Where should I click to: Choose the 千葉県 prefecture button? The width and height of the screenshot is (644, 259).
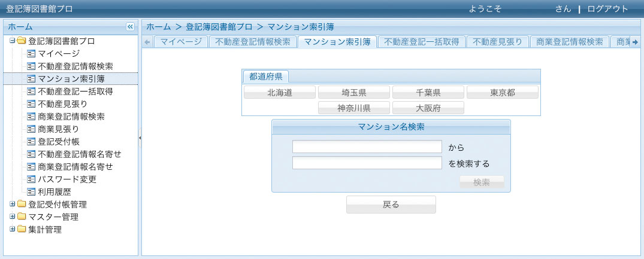(428, 92)
